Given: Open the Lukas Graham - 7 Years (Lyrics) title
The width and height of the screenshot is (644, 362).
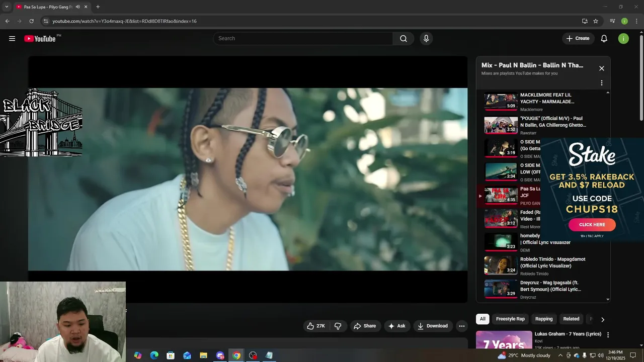Looking at the screenshot, I should click(x=568, y=334).
